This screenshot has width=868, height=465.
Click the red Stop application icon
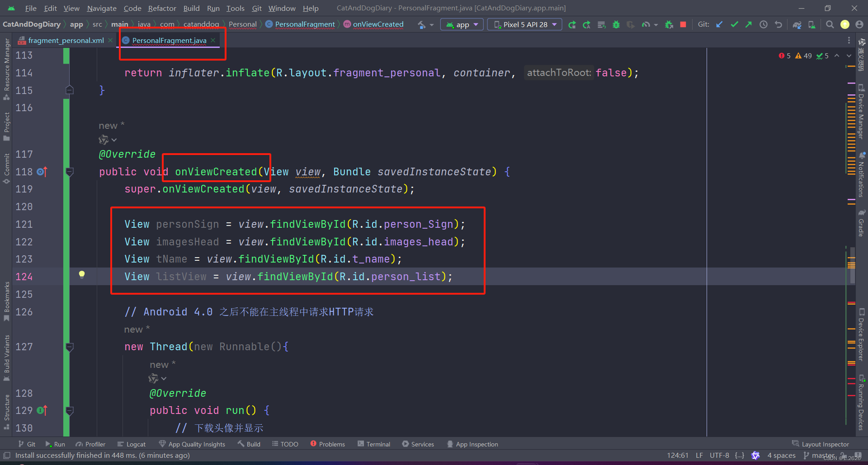[683, 24]
